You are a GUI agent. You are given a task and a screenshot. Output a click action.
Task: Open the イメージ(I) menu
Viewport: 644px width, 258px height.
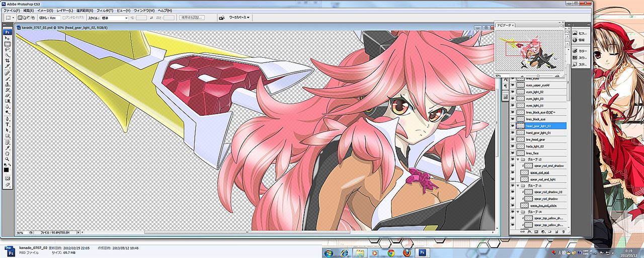pyautogui.click(x=45, y=10)
